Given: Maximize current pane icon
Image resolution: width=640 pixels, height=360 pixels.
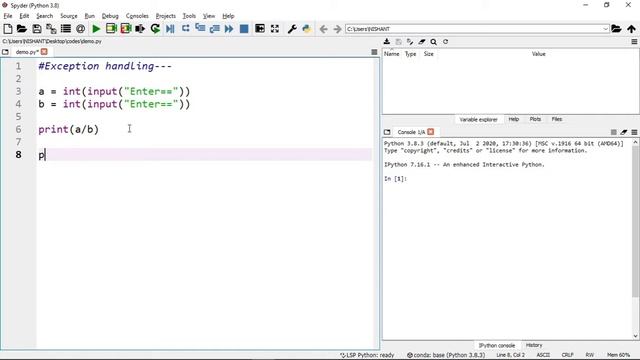Looking at the screenshot, I should point(260,29).
